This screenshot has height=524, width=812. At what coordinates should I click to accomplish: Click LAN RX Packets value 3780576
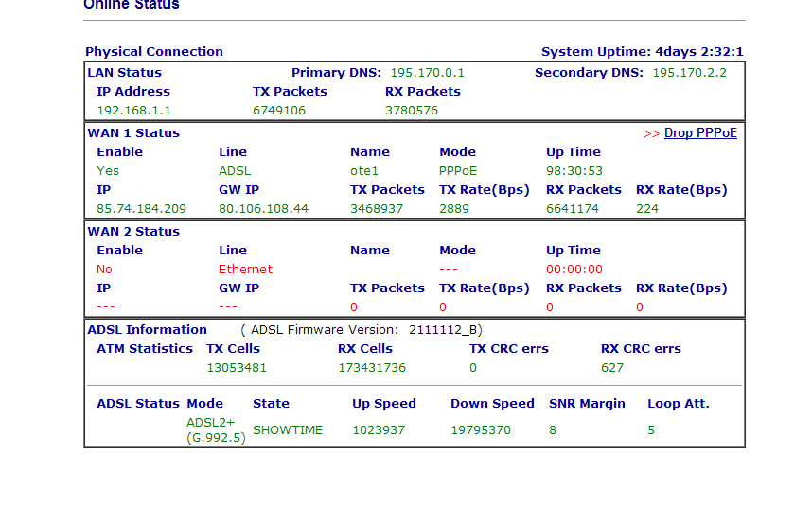[412, 111]
